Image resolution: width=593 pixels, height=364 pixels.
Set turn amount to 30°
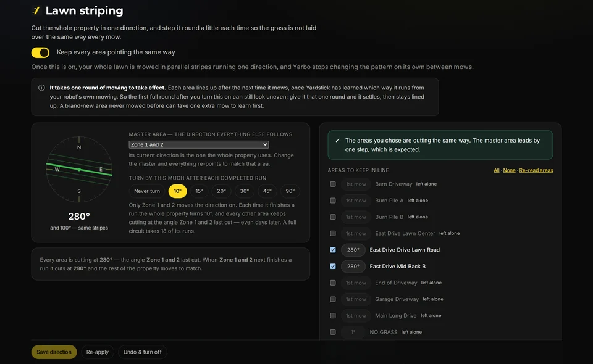tap(245, 191)
